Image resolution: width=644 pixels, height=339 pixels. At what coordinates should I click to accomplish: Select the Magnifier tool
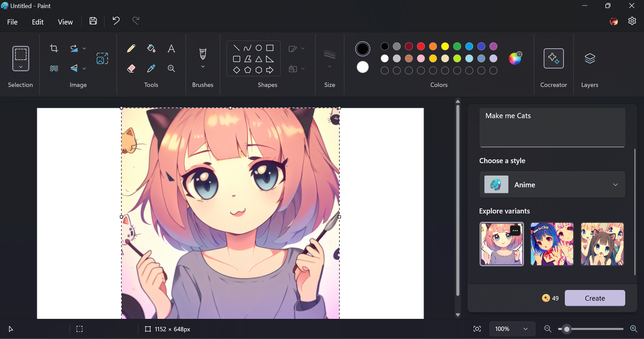(171, 68)
